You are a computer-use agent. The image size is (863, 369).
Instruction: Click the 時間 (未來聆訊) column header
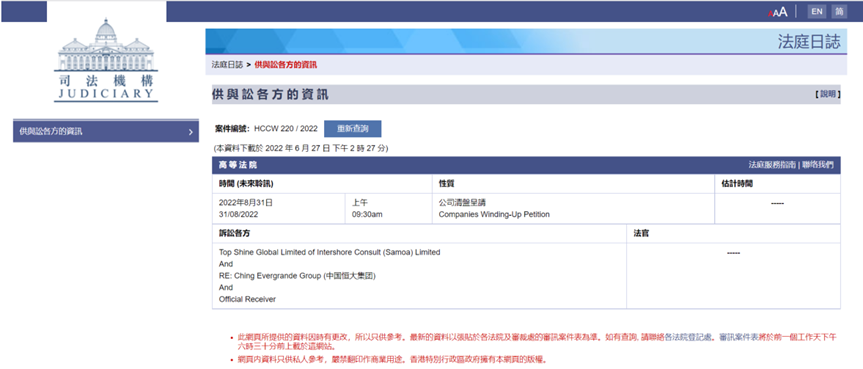point(246,183)
